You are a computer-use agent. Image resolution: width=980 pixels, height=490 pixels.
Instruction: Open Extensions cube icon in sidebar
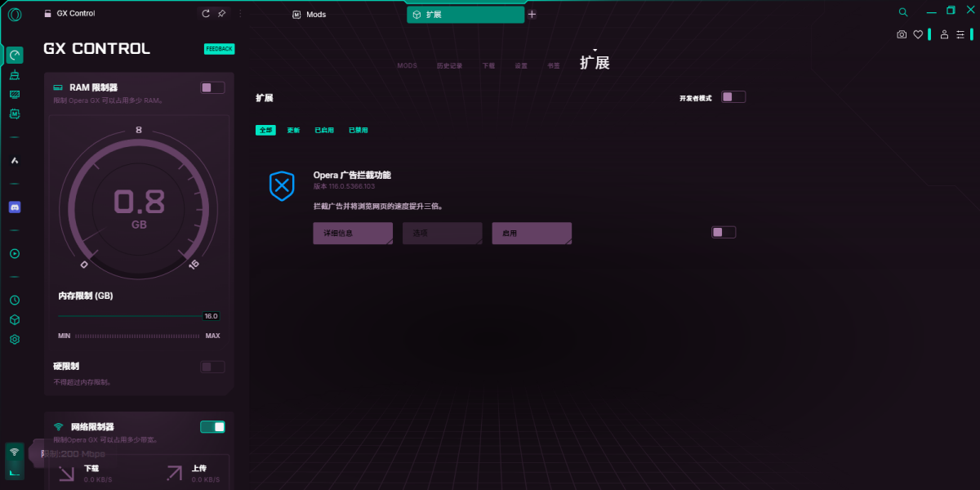pyautogui.click(x=15, y=320)
